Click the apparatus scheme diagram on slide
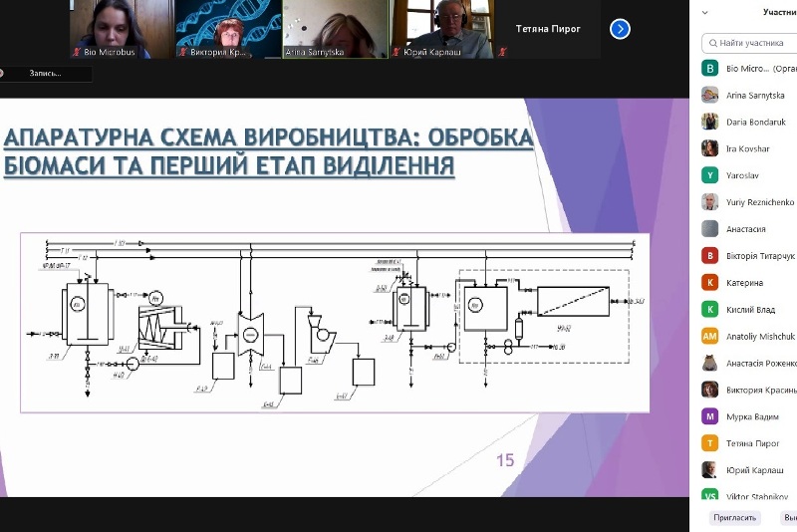Image resolution: width=797 pixels, height=532 pixels. point(335,323)
